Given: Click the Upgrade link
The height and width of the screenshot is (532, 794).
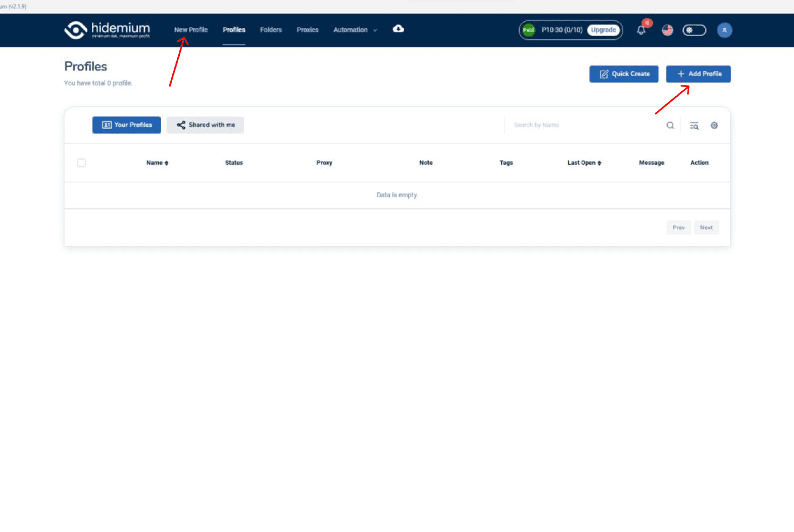Looking at the screenshot, I should [604, 30].
